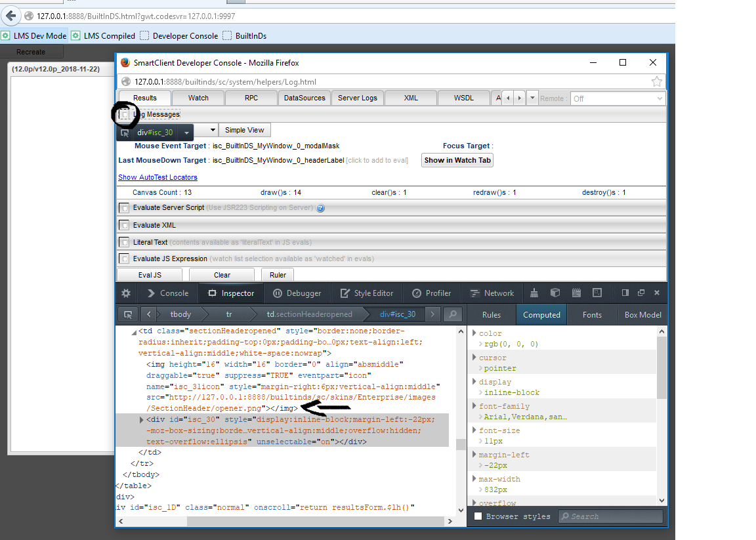
Task: Click the Recreate button in the background page
Action: [x=31, y=52]
